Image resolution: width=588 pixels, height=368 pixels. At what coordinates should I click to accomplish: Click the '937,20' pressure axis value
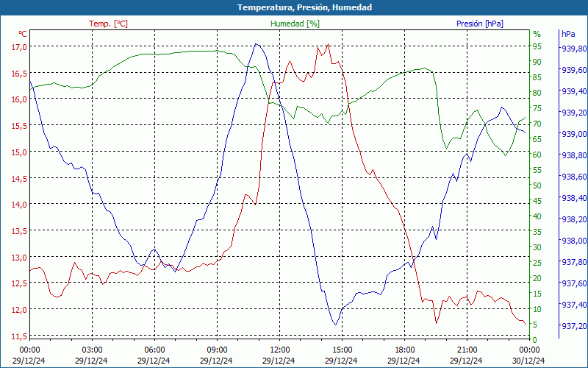[573, 326]
